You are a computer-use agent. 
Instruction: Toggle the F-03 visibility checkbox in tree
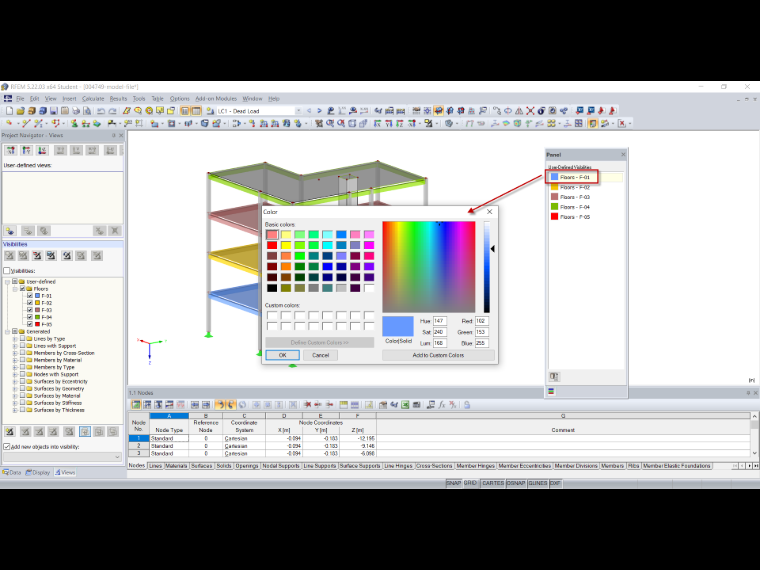[x=30, y=310]
